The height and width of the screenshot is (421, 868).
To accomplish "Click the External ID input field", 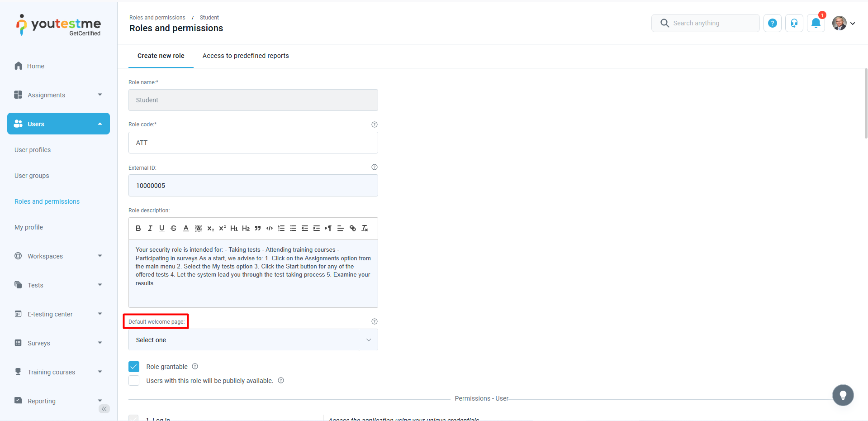I will (x=253, y=186).
